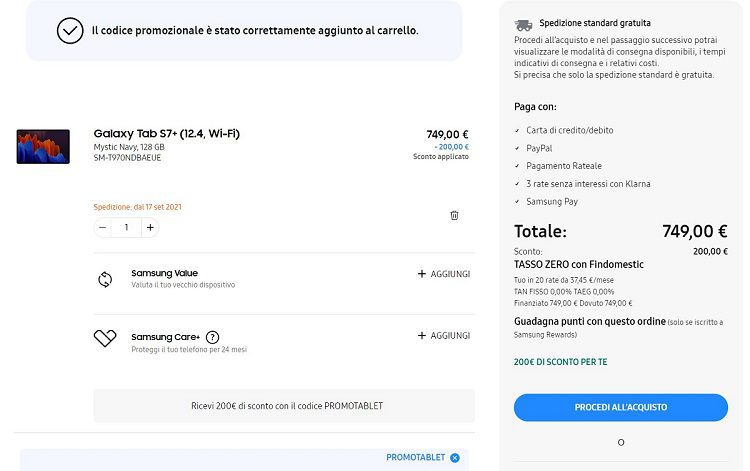Click the 200€ DI SCONTO PER TE text

(x=561, y=362)
